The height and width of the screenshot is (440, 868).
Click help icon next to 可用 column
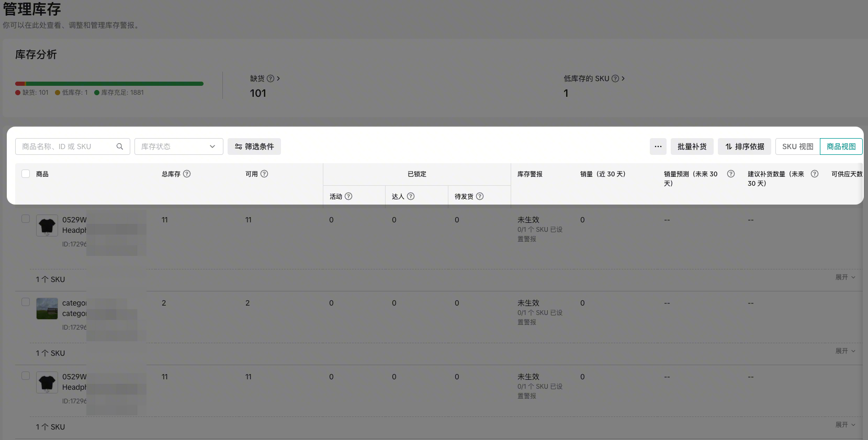tap(264, 174)
